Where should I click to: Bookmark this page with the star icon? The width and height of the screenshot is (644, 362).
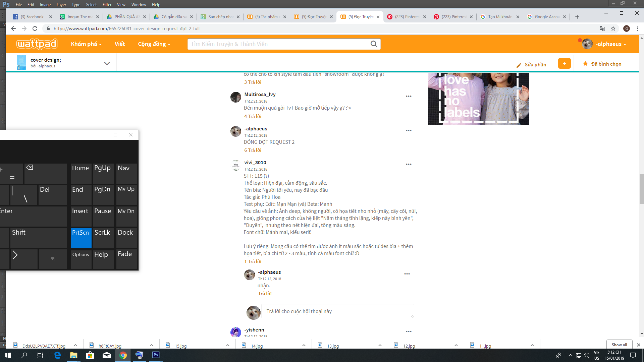[613, 28]
